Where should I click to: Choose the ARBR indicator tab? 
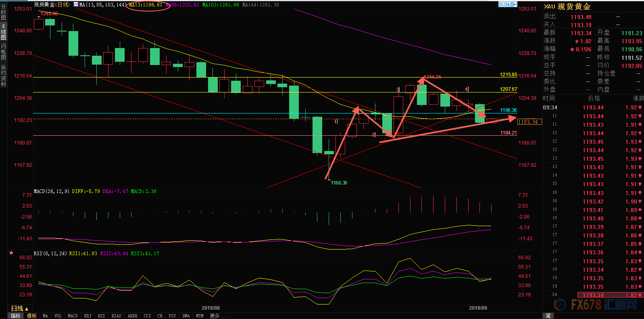[132, 316]
